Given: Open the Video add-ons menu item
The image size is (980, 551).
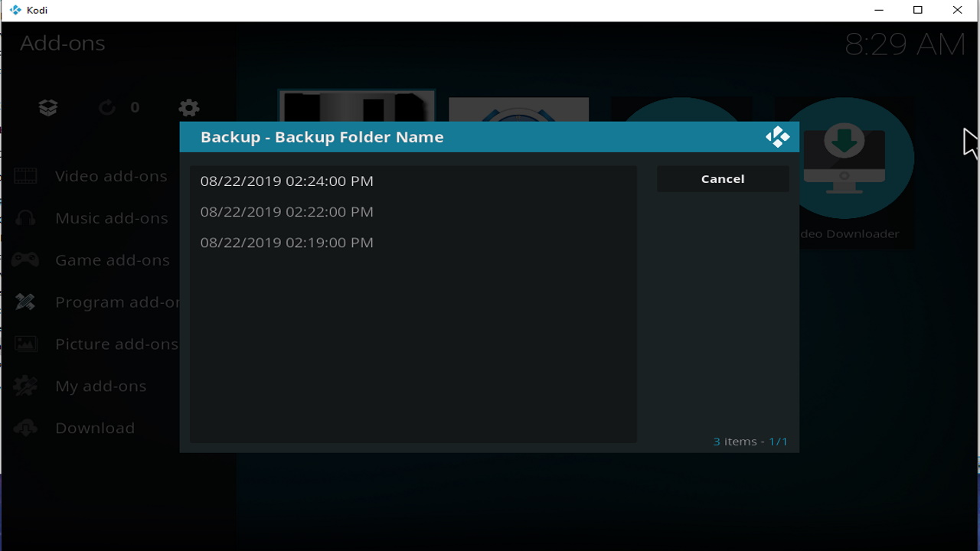Looking at the screenshot, I should (110, 177).
